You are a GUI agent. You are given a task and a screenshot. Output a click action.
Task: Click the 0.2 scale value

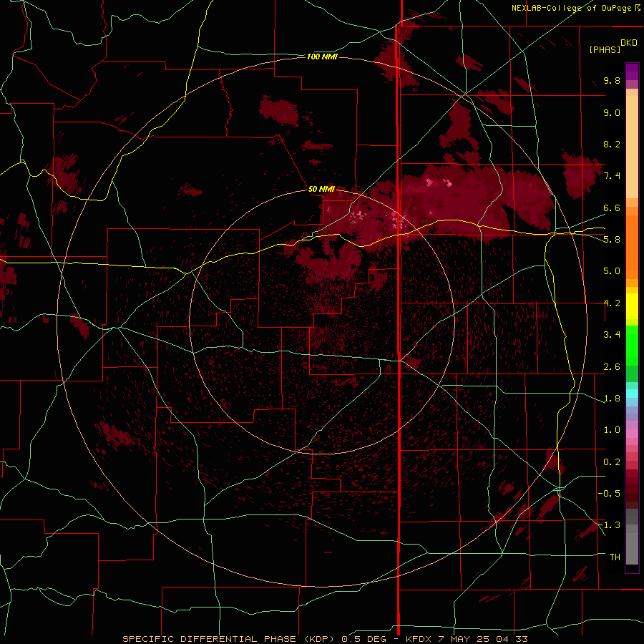(x=612, y=462)
